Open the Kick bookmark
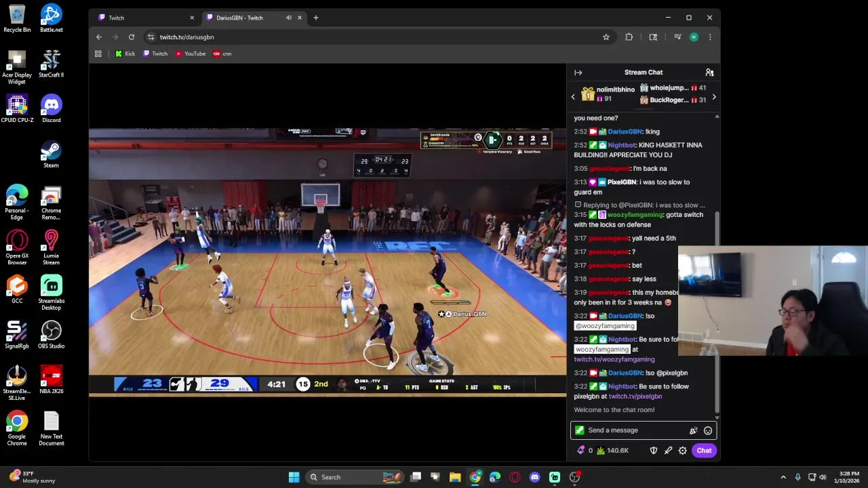The width and height of the screenshot is (868, 488). (125, 54)
